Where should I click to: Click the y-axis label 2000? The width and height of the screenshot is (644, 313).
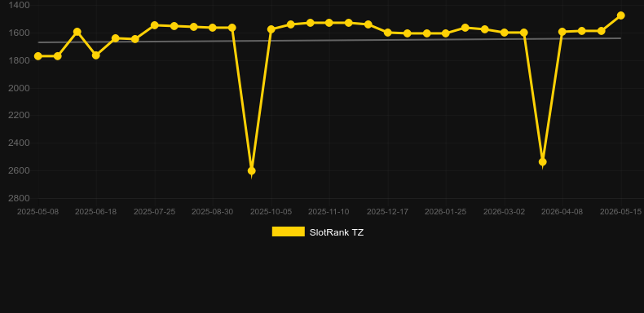tap(19, 88)
